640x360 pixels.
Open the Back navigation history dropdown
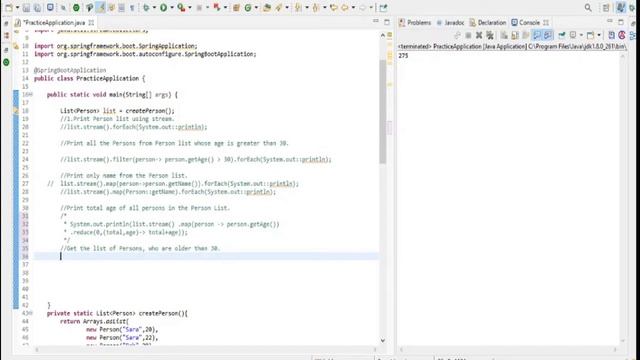353,7
